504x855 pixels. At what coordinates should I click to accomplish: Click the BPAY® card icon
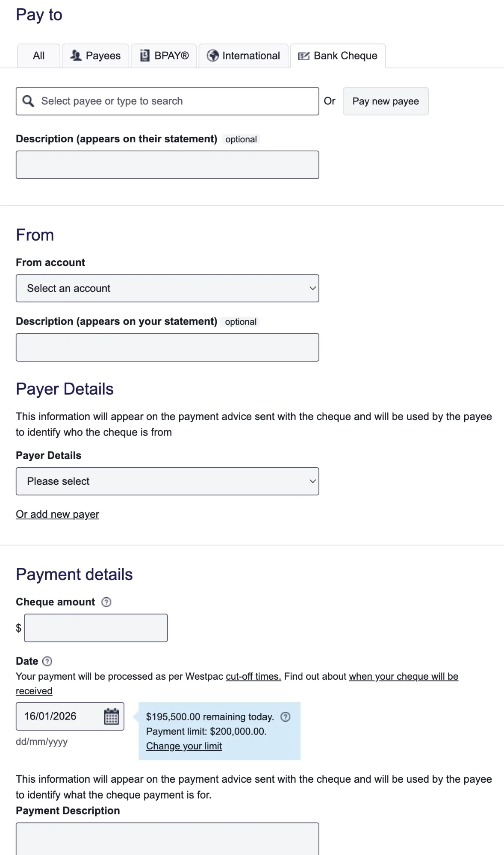pos(144,55)
